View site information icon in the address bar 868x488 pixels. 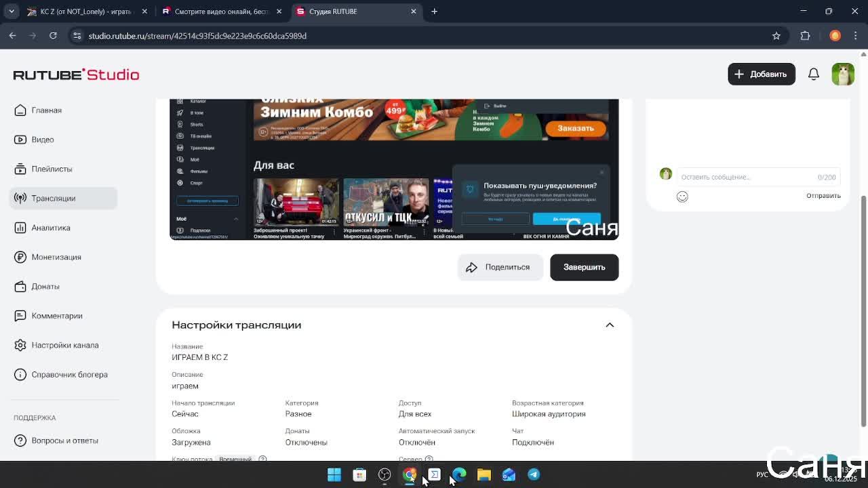[x=77, y=36]
